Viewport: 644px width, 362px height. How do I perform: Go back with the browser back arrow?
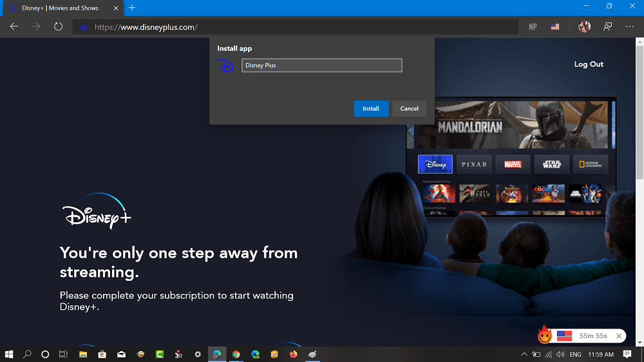(14, 26)
